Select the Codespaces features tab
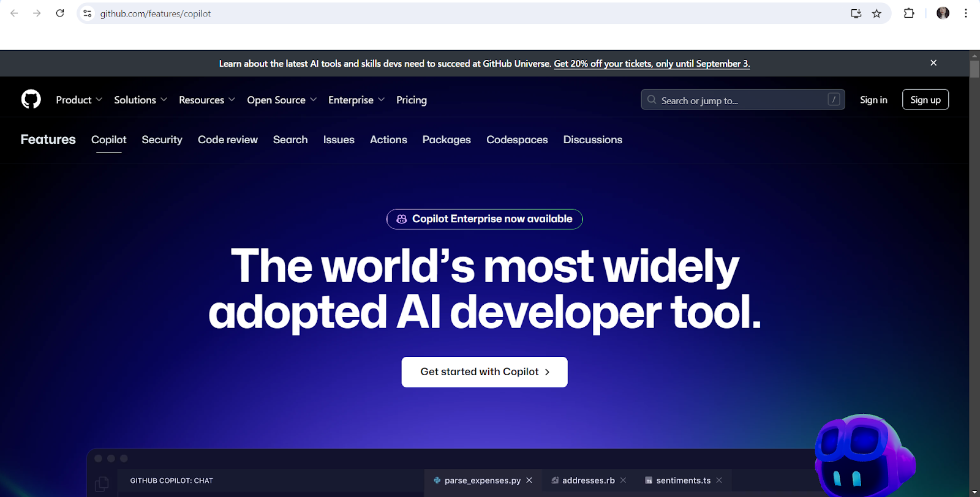 click(517, 140)
